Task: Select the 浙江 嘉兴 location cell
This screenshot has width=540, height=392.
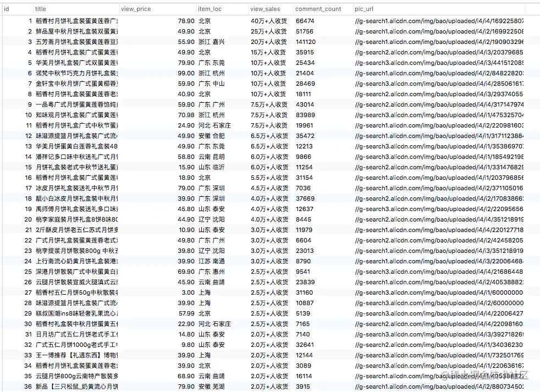Action: click(x=212, y=42)
